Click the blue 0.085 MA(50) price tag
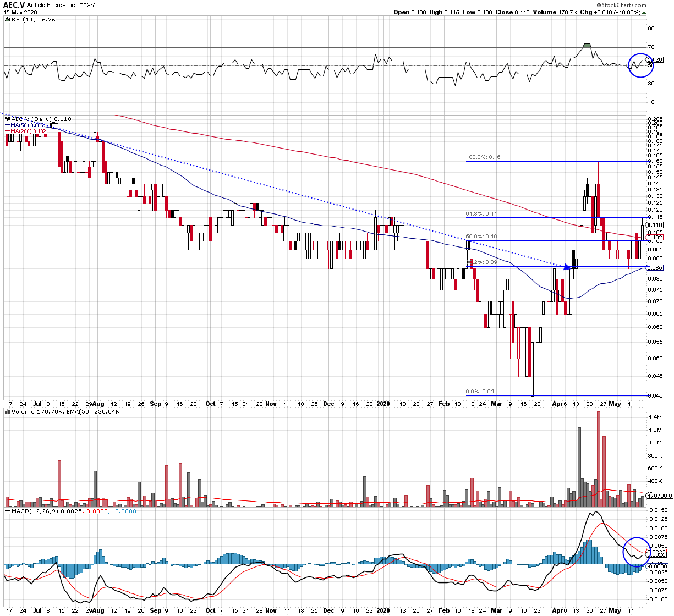Image resolution: width=674 pixels, height=616 pixels. pyautogui.click(x=655, y=268)
